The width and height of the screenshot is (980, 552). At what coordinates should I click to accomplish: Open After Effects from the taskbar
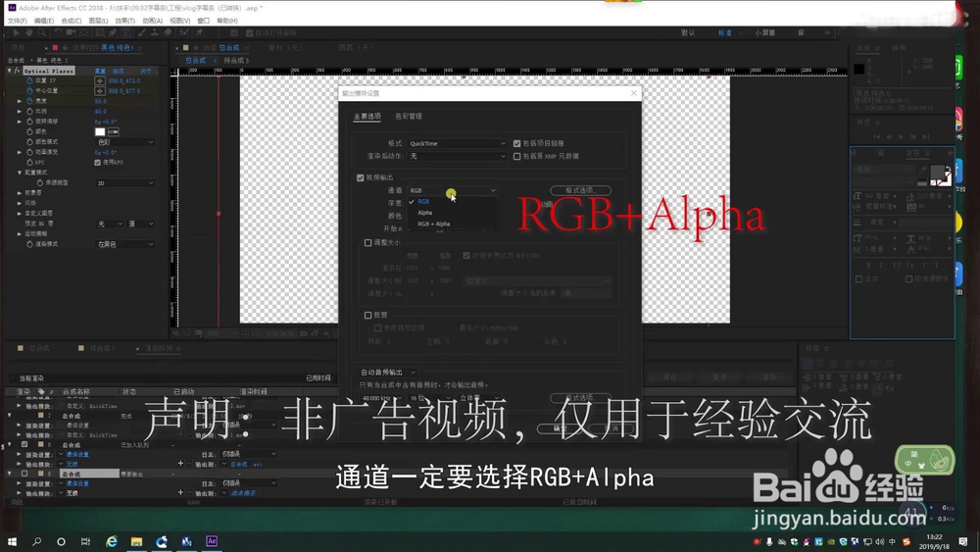tap(212, 541)
